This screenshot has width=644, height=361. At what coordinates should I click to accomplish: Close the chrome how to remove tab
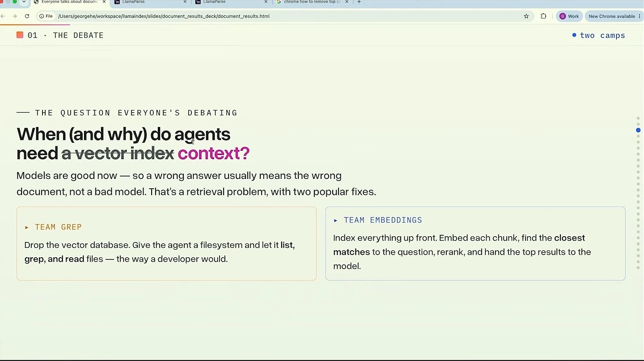click(x=347, y=2)
